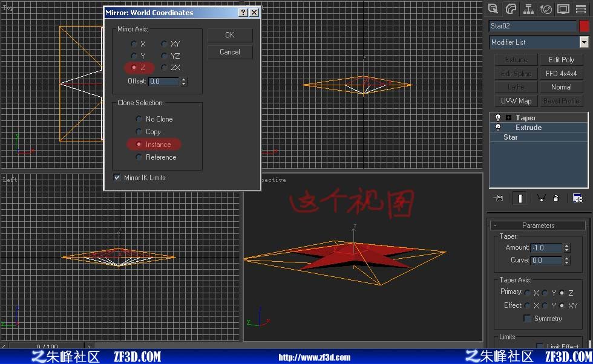Open the Utilities panel tab
The height and width of the screenshot is (364, 593).
pos(581,8)
